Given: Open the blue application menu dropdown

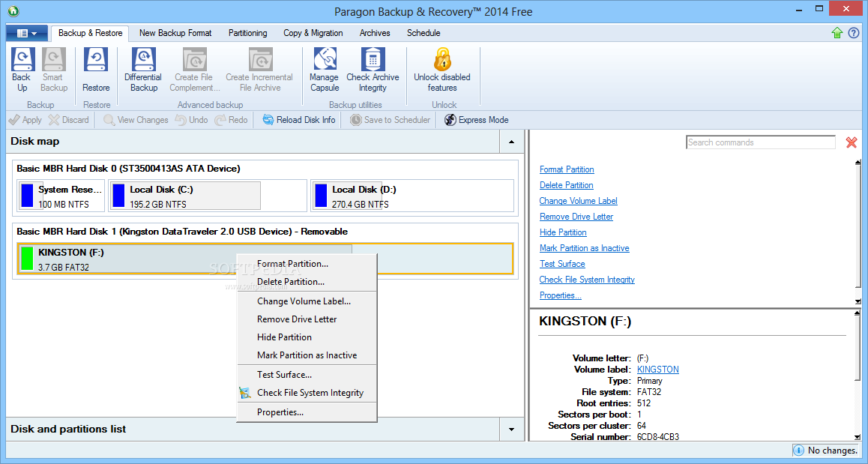Looking at the screenshot, I should coord(26,33).
